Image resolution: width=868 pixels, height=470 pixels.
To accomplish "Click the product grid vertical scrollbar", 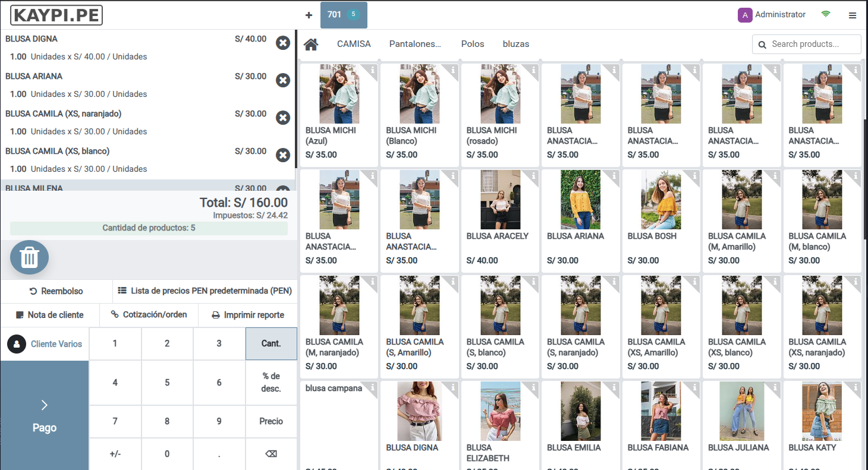I will click(865, 178).
